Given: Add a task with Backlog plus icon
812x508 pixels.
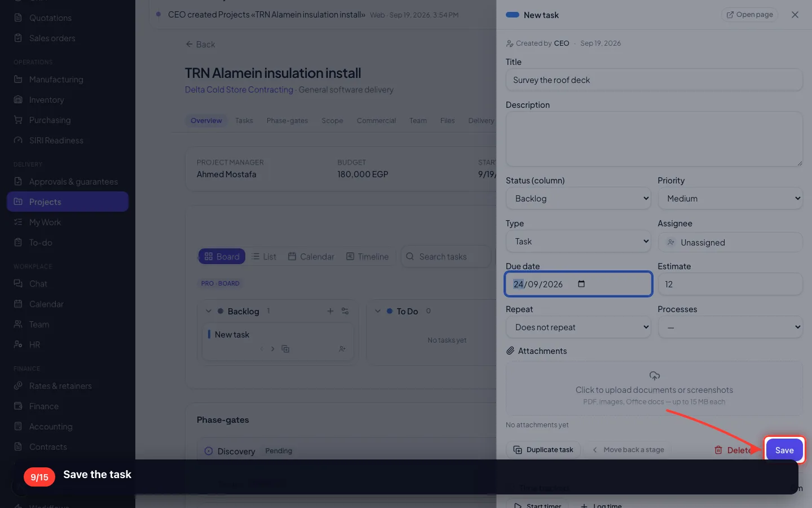Looking at the screenshot, I should click(330, 311).
